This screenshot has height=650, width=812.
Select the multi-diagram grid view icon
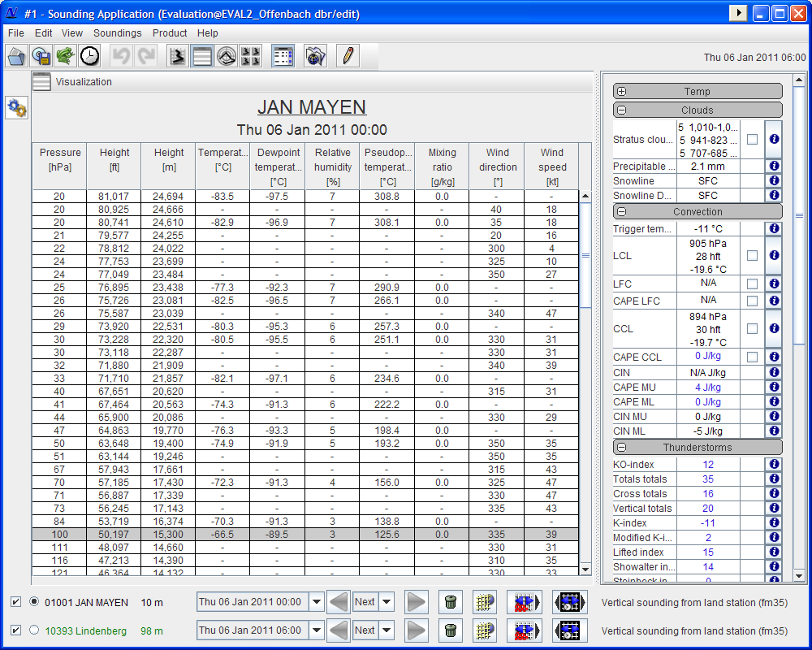(251, 56)
